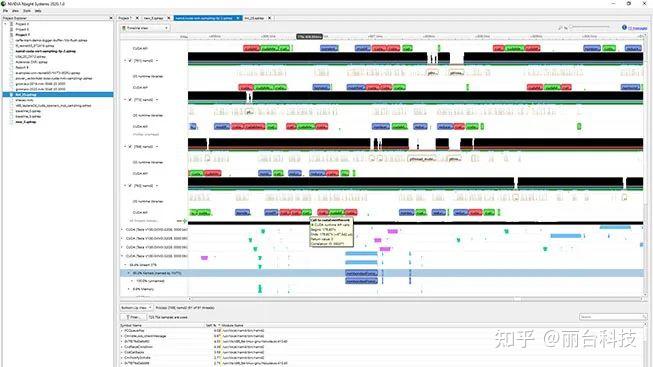Viewport: 653px width, 367px height.
Task: Click the blue info icon at top right
Action: point(624,27)
